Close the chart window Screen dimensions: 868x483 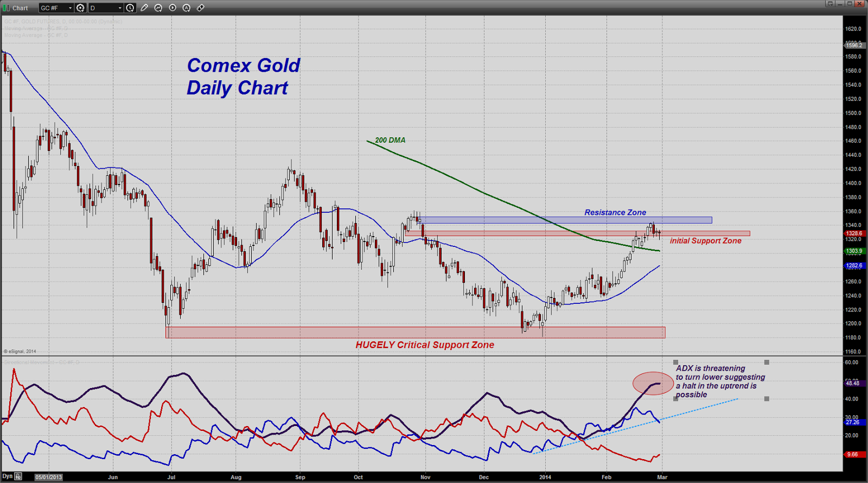tap(859, 4)
